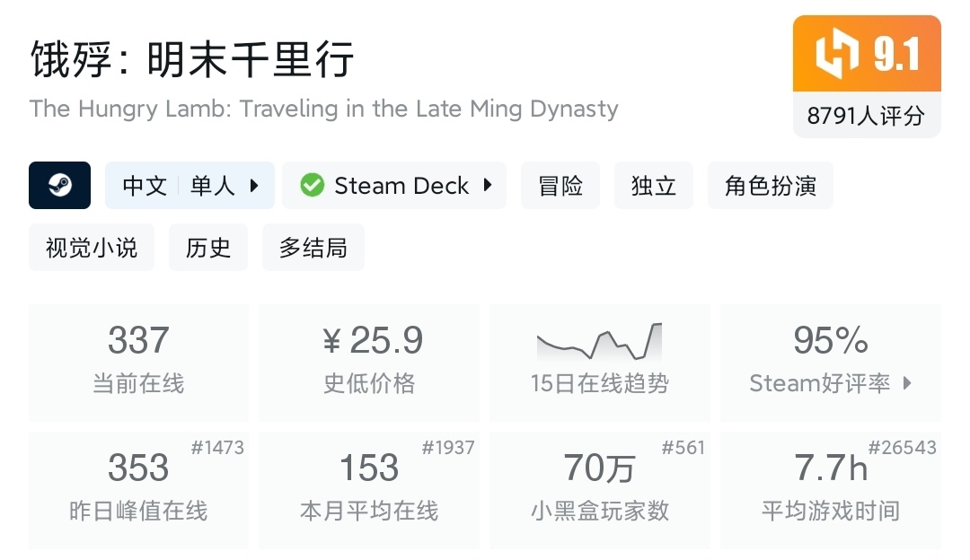This screenshot has height=560, width=970.
Task: Select the 冒险 genre tag
Action: 560,186
